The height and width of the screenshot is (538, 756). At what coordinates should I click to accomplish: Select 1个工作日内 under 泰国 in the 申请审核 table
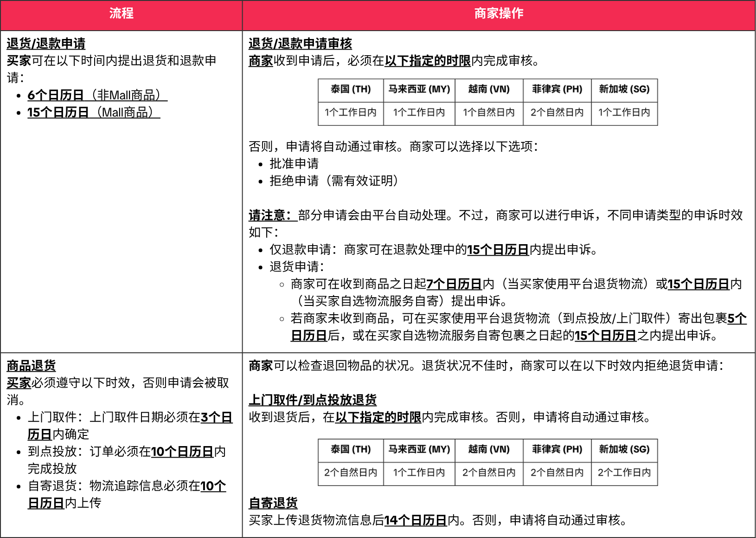click(351, 113)
